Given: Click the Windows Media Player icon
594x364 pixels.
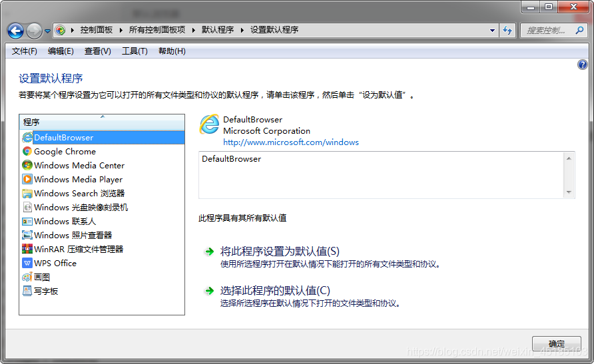Looking at the screenshot, I should pyautogui.click(x=27, y=180).
